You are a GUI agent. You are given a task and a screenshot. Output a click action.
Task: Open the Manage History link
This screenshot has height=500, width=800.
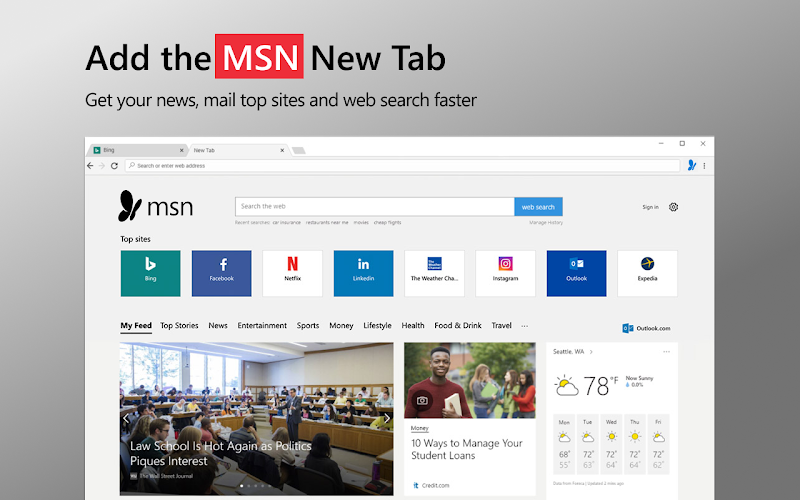(546, 222)
